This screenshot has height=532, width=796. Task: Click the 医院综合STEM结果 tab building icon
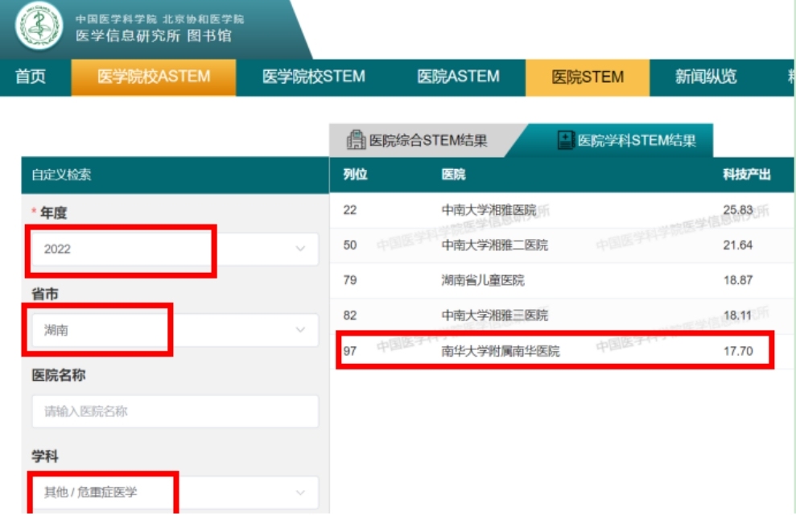click(x=355, y=140)
